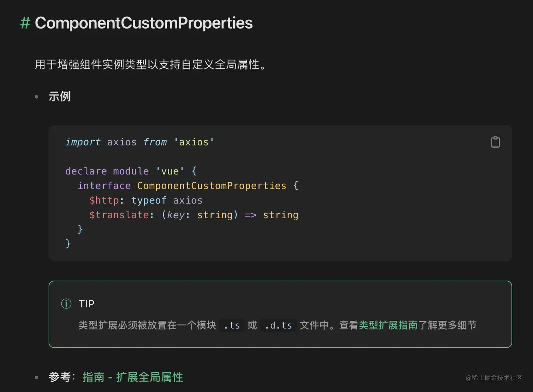Click the code line import axios from 'axios'

140,142
